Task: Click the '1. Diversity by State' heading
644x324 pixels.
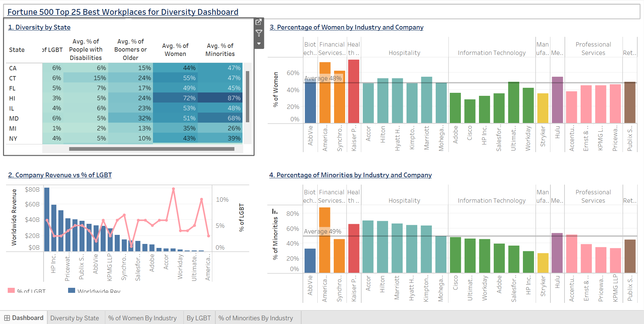Action: 39,27
